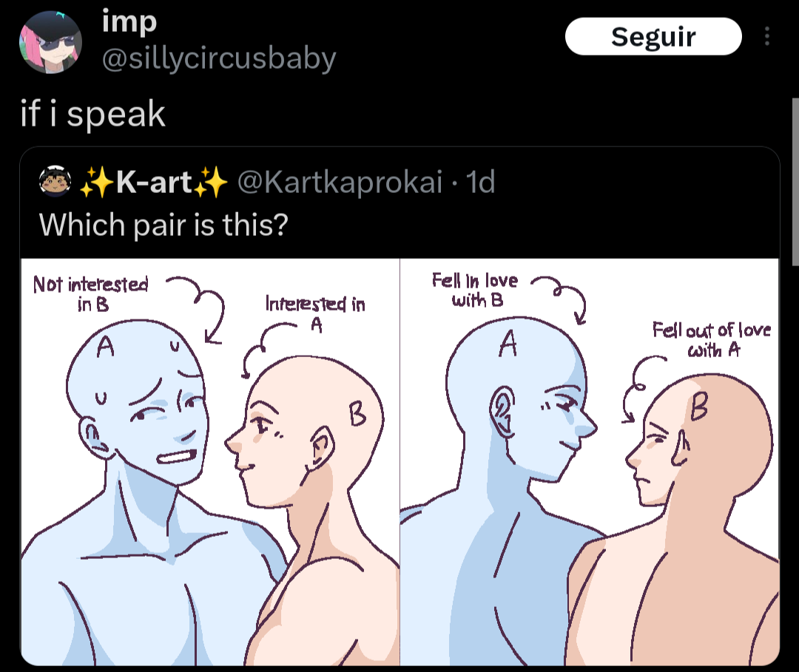
Task: Open imp's profile avatar
Action: pyautogui.click(x=50, y=42)
